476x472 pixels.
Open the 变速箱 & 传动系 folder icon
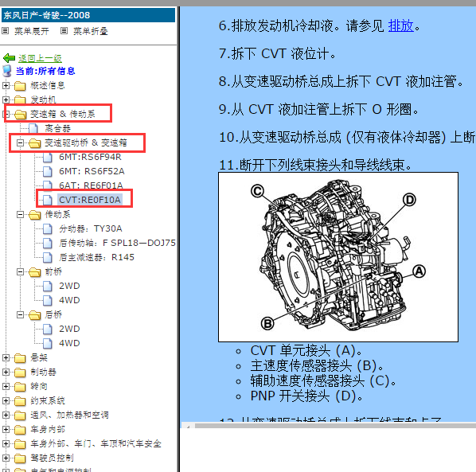[20, 115]
